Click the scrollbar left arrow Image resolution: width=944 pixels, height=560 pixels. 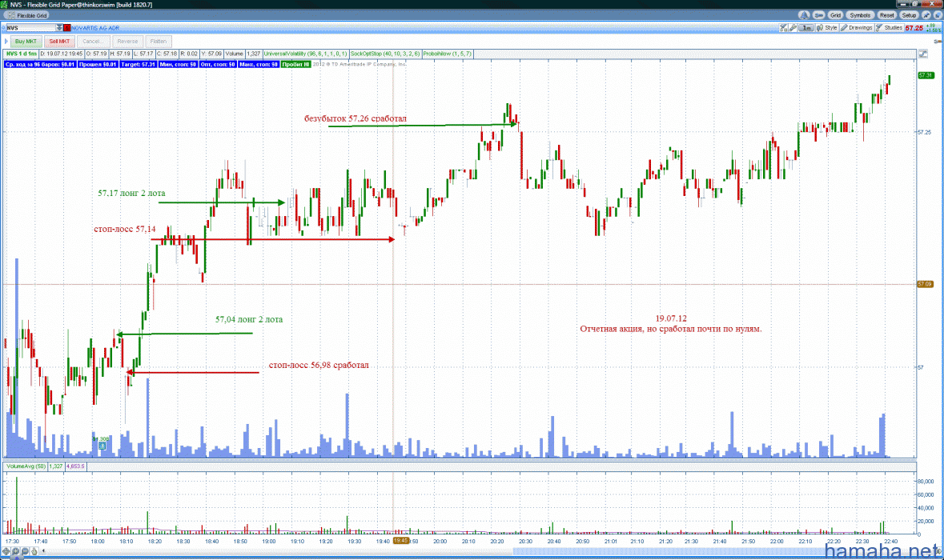pos(43,551)
